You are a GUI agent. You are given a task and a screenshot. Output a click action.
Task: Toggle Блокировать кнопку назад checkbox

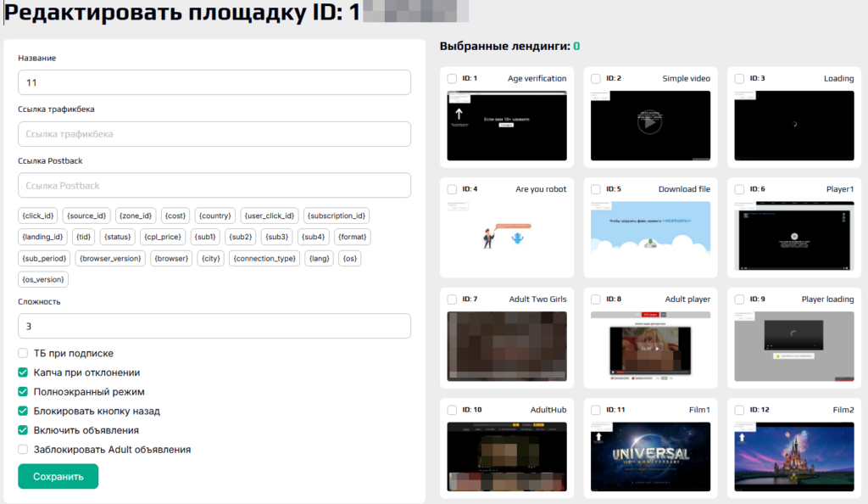click(23, 411)
